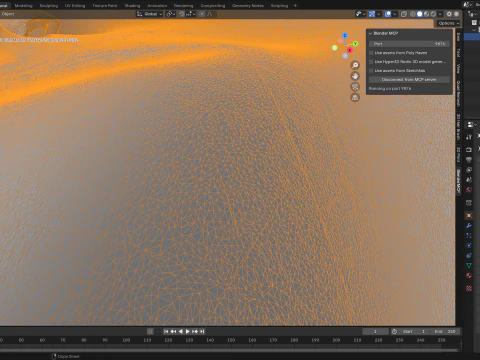Click Disconnect from MCP server button

409,80
